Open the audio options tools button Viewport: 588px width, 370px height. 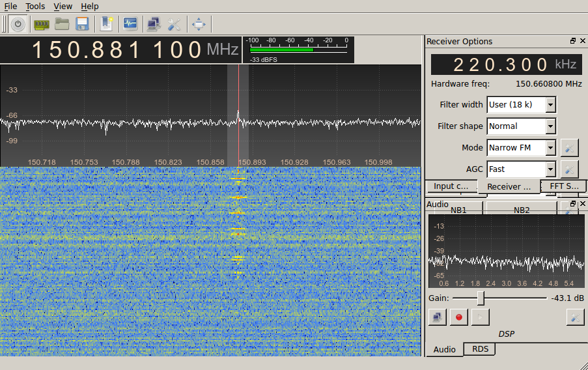575,317
